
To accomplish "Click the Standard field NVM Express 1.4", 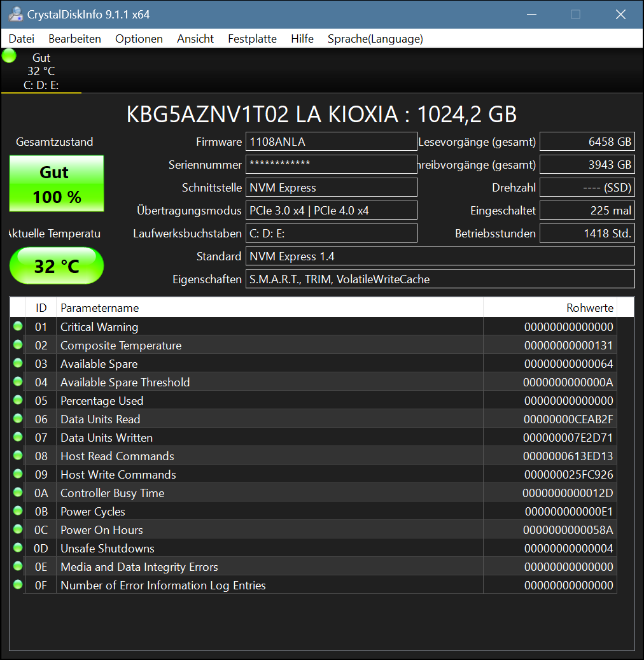I will point(440,256).
